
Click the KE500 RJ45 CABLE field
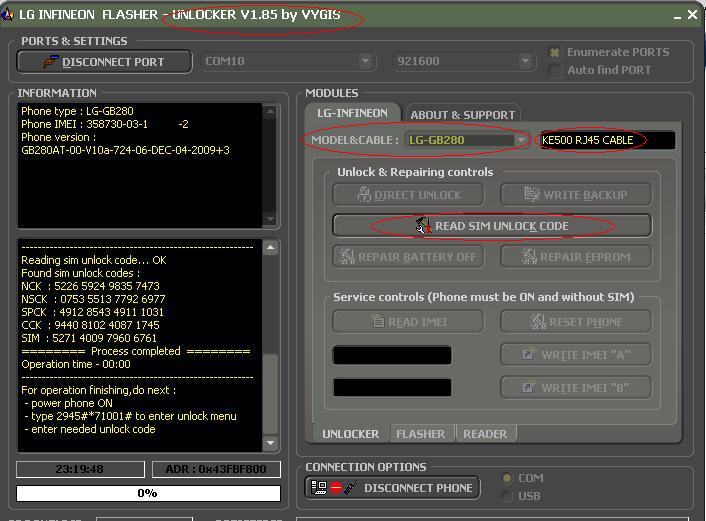click(606, 140)
